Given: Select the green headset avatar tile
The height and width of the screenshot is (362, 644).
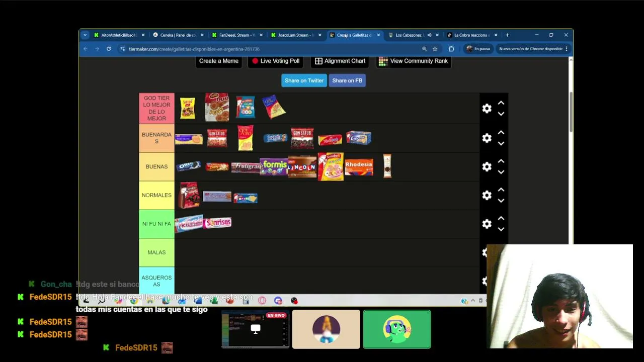Looking at the screenshot, I should click(397, 329).
